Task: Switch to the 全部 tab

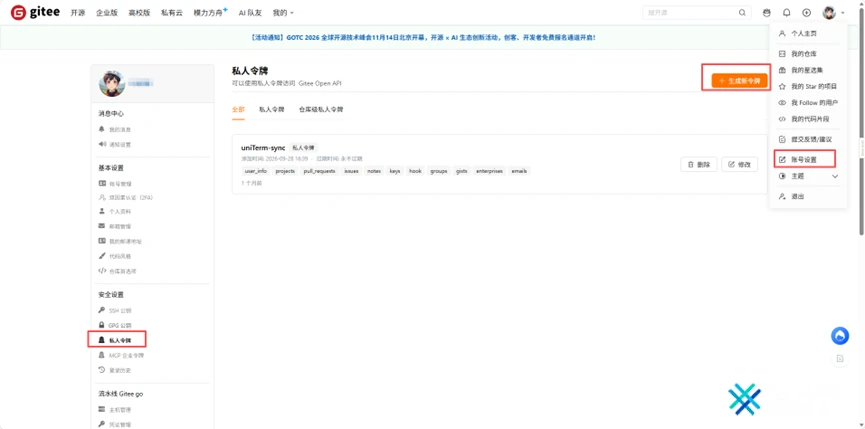Action: tap(238, 110)
